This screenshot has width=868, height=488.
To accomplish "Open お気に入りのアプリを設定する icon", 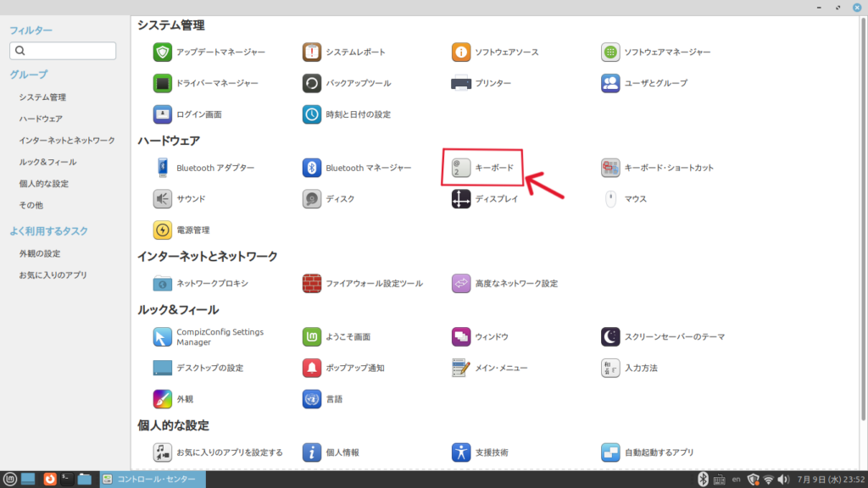I will pos(162,452).
